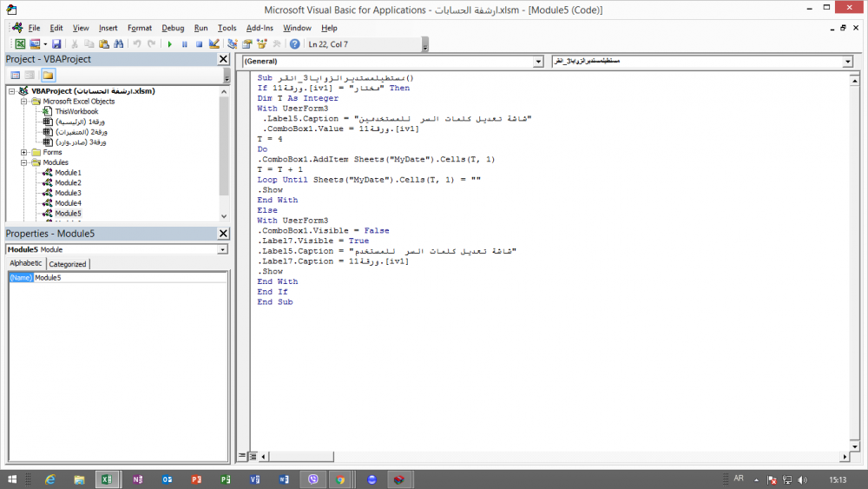Open Google Chrome from taskbar
This screenshot has width=868, height=489.
340,479
